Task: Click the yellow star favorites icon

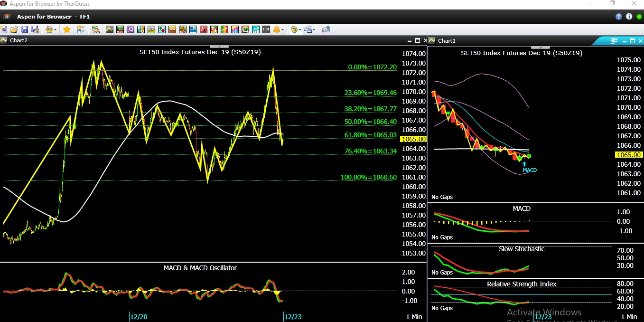Action: (x=67, y=29)
